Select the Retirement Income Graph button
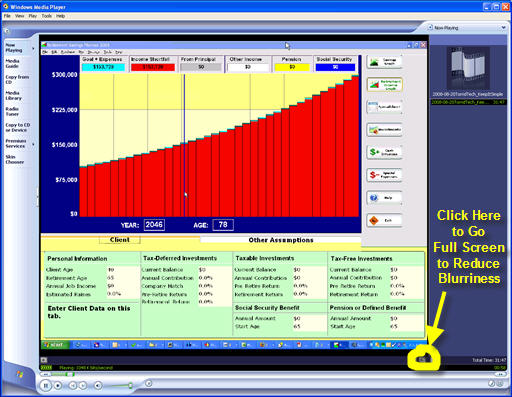512x397 pixels. (384, 85)
